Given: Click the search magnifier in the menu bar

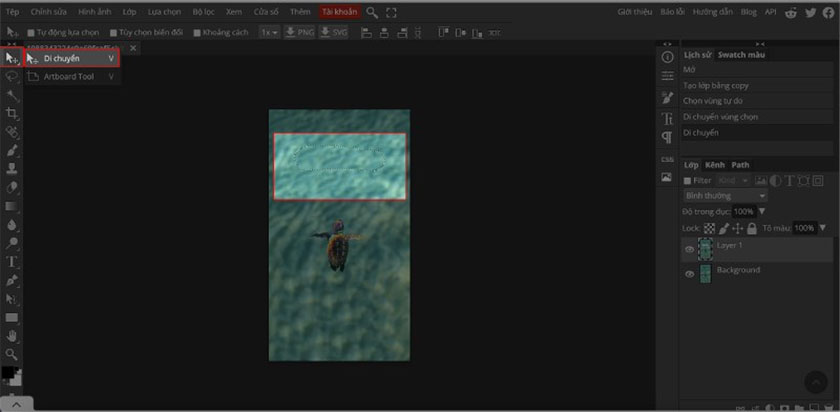Looking at the screenshot, I should point(372,12).
